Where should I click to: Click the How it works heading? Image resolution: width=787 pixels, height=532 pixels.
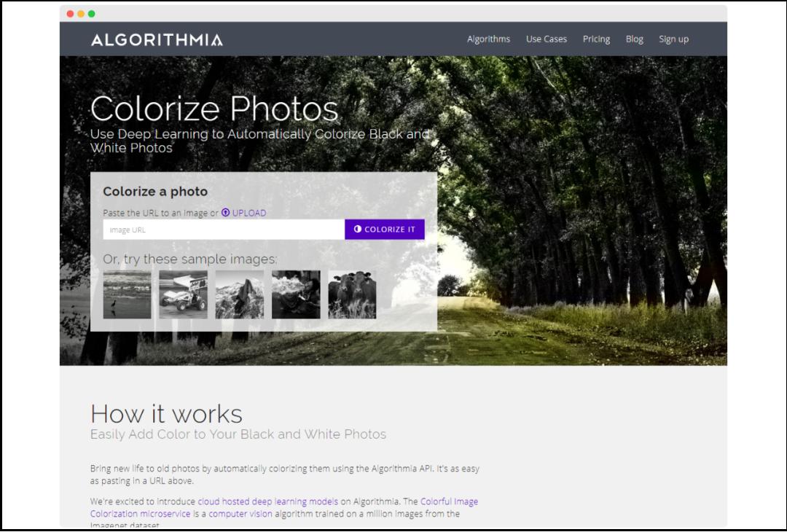[x=166, y=414]
